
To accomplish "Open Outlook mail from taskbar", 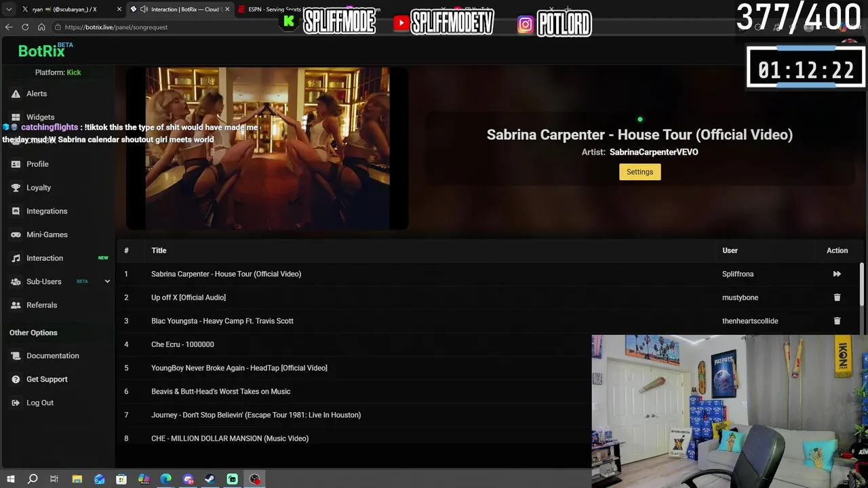I will (99, 479).
